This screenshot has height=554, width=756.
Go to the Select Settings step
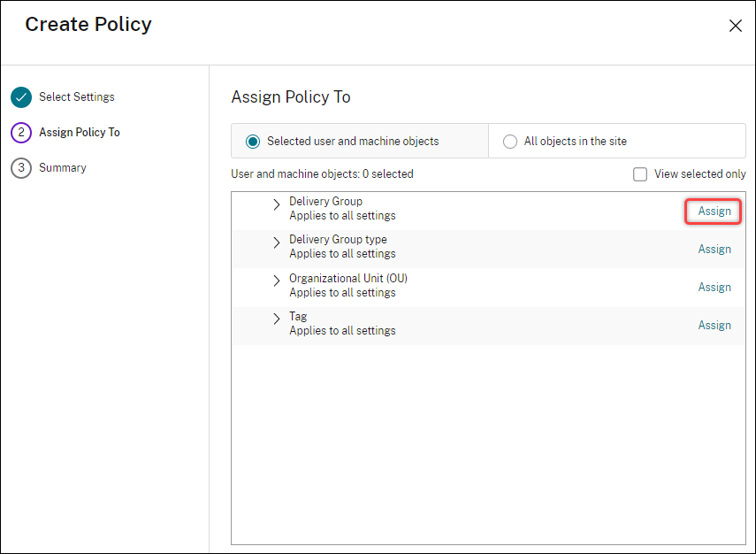click(77, 97)
